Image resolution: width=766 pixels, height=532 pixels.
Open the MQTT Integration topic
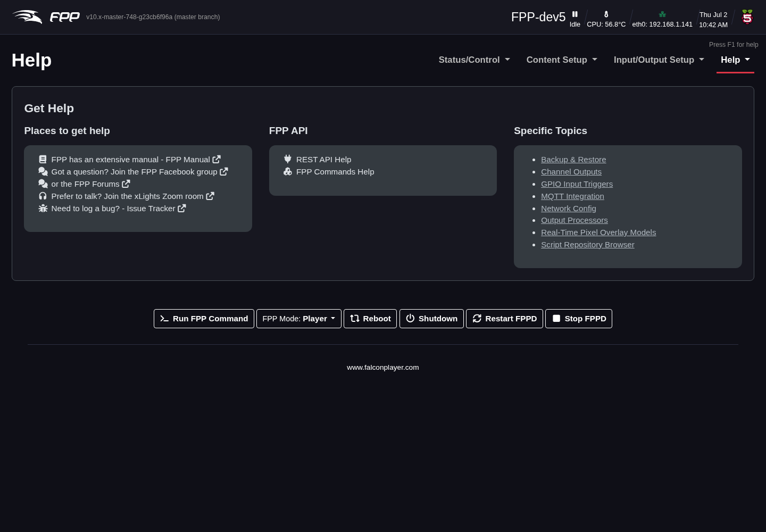pos(572,196)
